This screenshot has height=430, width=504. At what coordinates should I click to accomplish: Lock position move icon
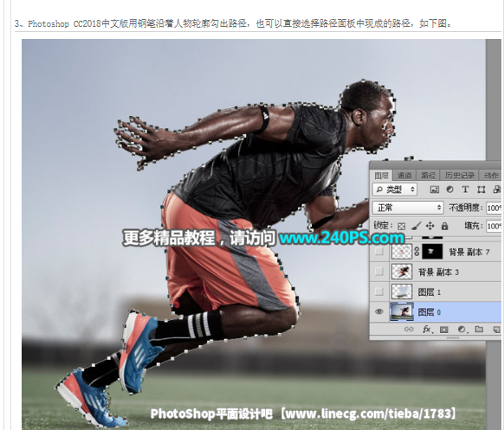point(430,226)
